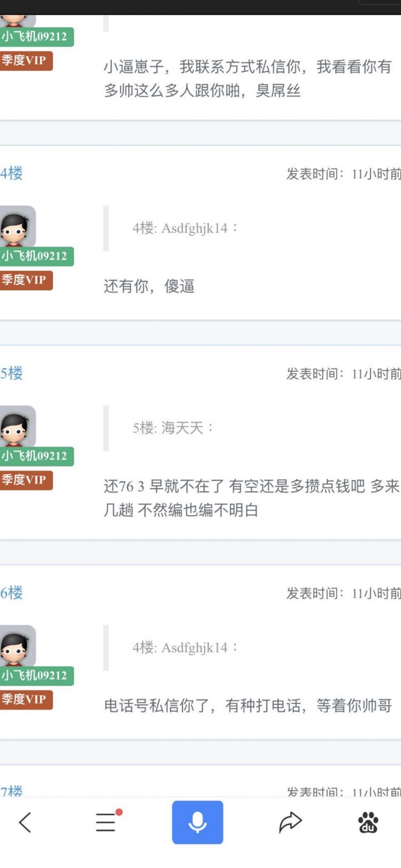Tap the comment text 还有你，傻逼
Screen dimensions: 401x868
click(149, 286)
